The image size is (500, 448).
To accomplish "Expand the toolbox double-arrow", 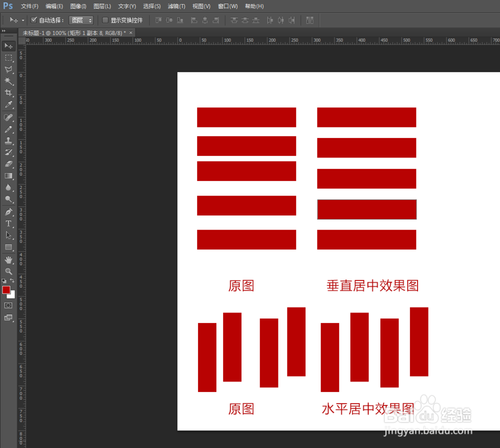I will coord(4,30).
